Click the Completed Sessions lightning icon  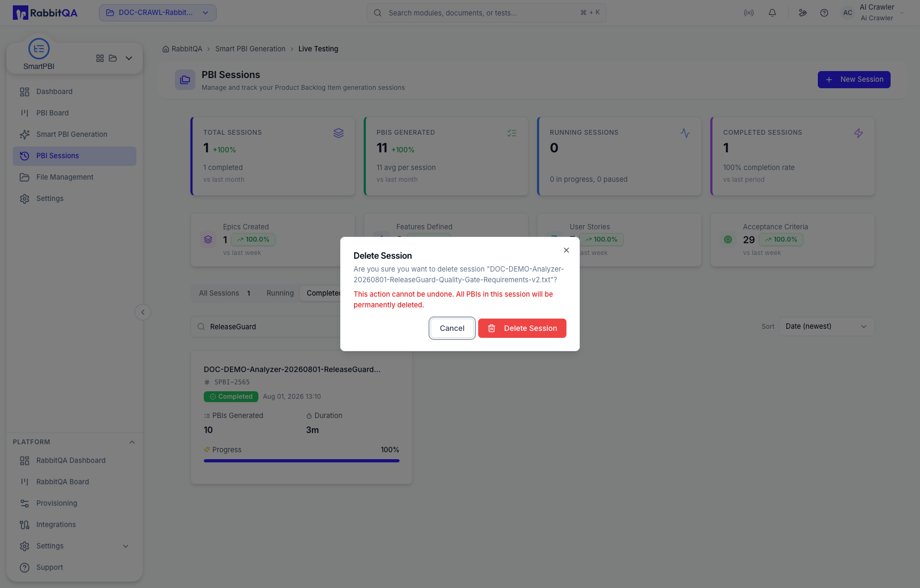point(858,133)
